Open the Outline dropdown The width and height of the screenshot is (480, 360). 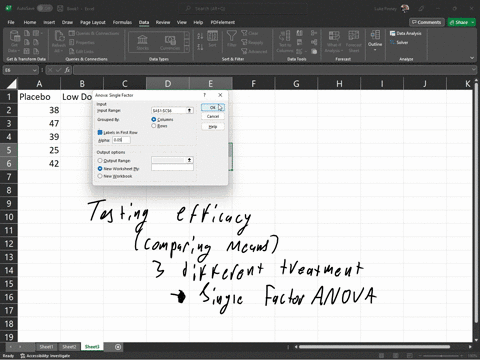coord(375,40)
